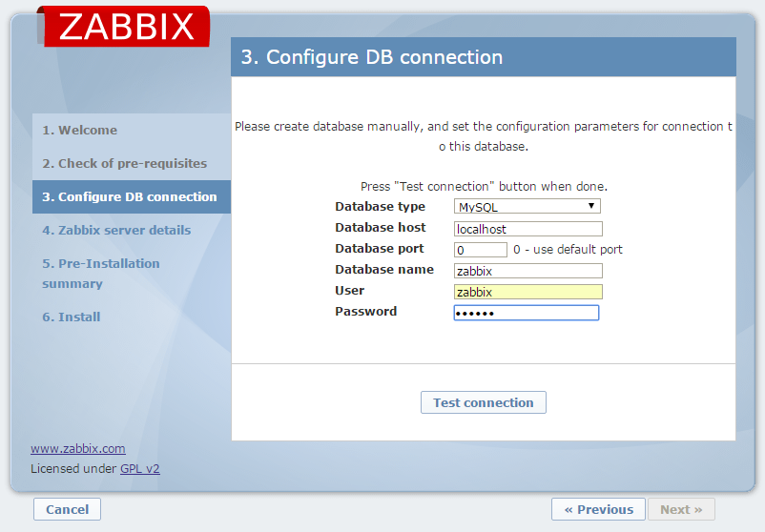Click the "Password" label
Viewport: 765px width, 532px height.
coord(366,311)
